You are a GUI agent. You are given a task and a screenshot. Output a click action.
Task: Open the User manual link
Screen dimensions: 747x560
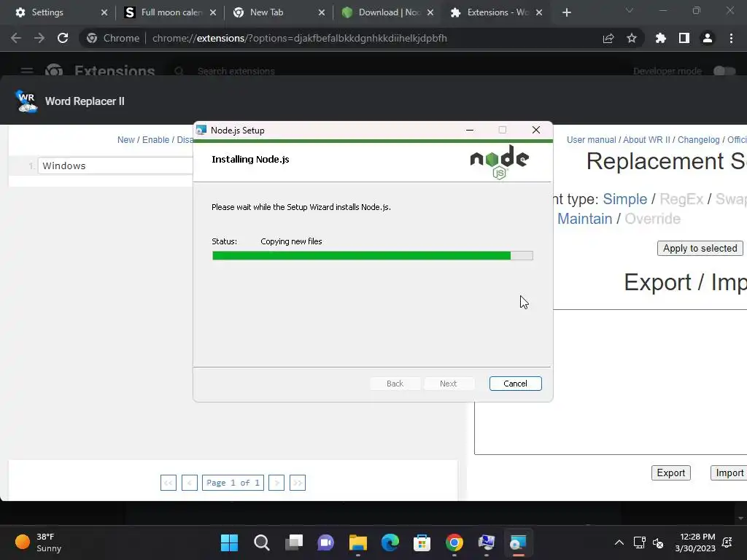[591, 139]
